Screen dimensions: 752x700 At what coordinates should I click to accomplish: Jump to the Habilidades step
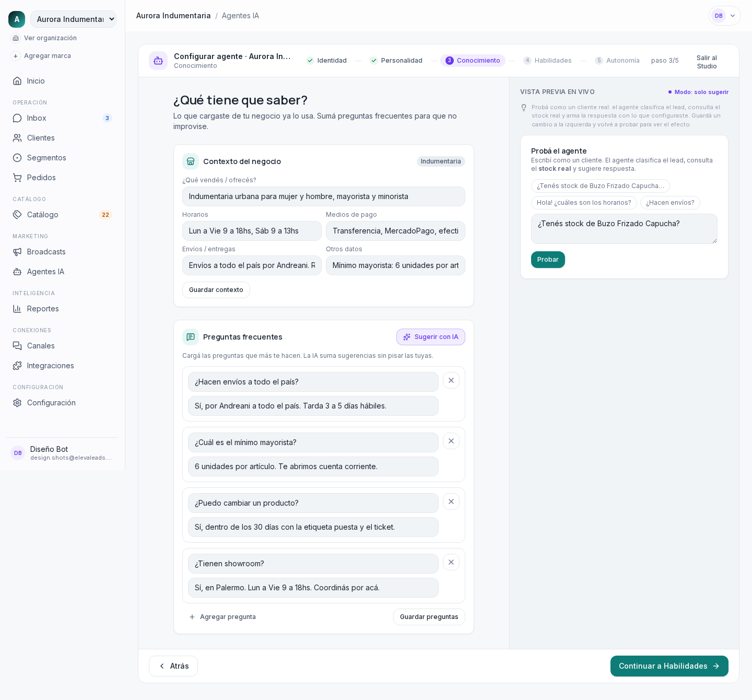pyautogui.click(x=547, y=61)
